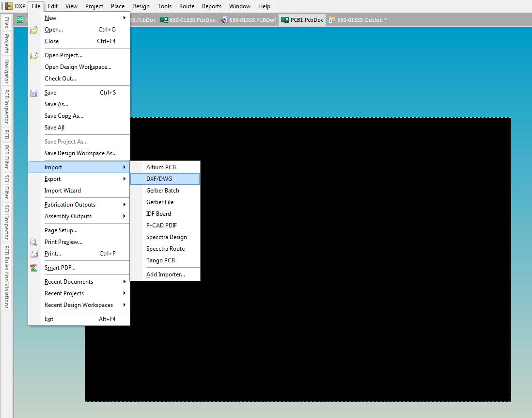This screenshot has width=532, height=418.
Task: Open the Import Wizard
Action: coord(63,191)
